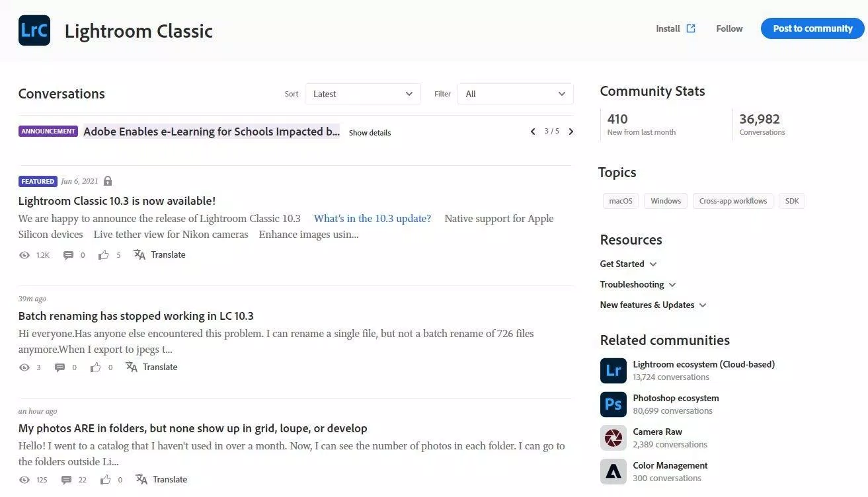This screenshot has height=497, width=868.
Task: Click the Lightroom ecosystem Lr community icon
Action: [x=613, y=371]
